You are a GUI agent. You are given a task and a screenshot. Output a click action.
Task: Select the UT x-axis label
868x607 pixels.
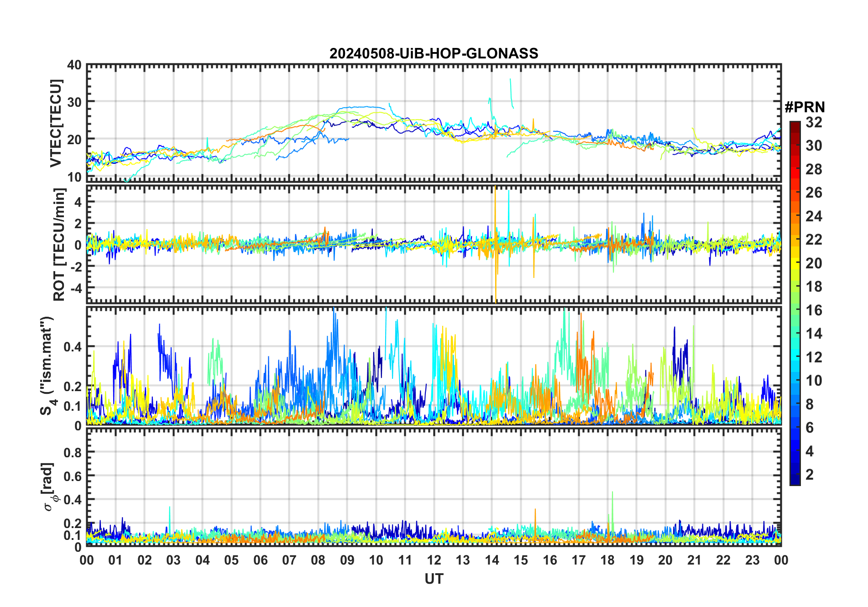pos(434,579)
